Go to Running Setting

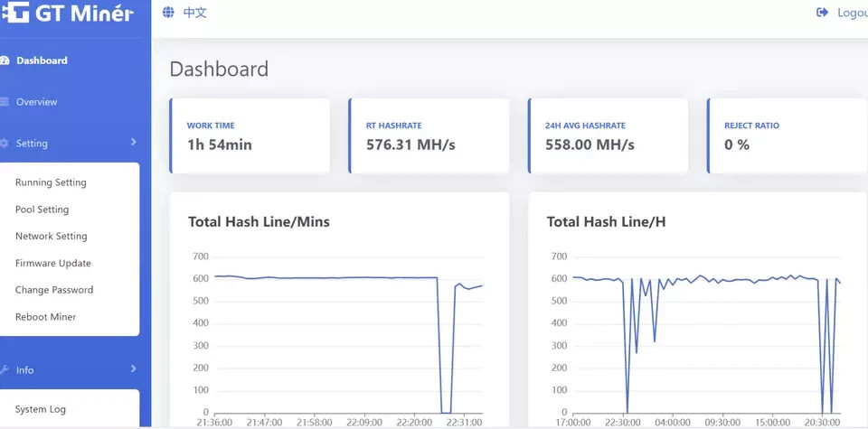pyautogui.click(x=51, y=182)
